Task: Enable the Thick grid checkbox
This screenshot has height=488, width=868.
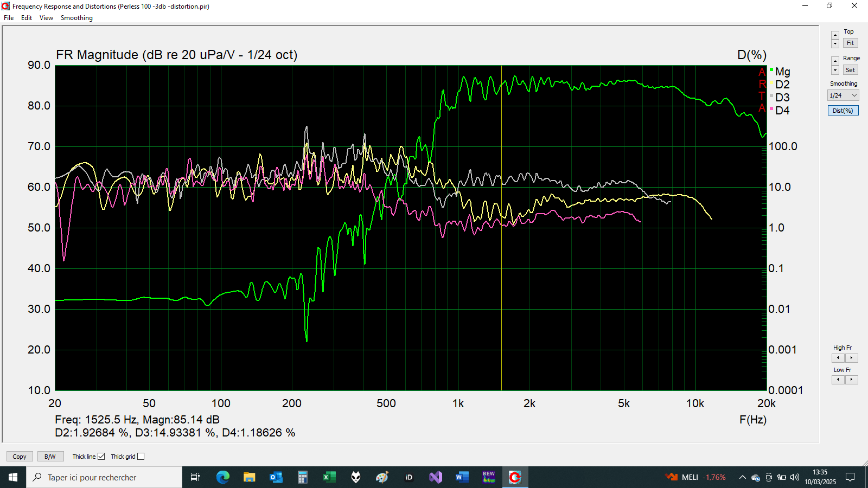Action: (141, 457)
